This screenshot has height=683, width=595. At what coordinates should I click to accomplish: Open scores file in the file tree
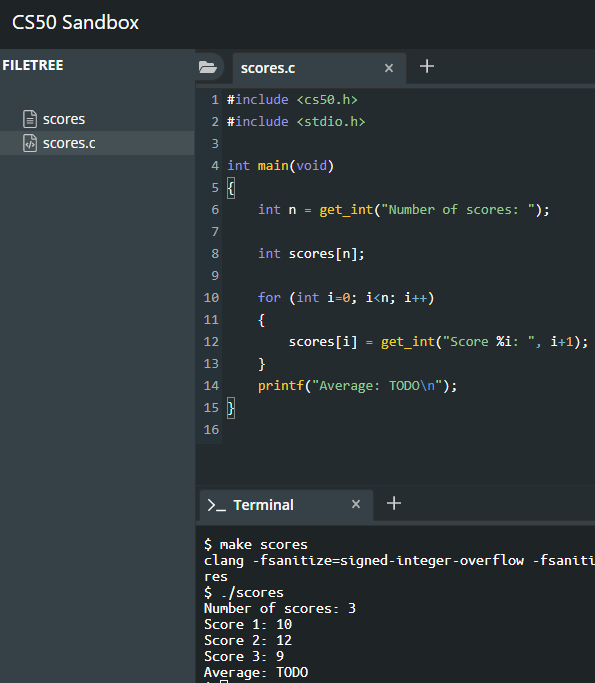pos(64,119)
